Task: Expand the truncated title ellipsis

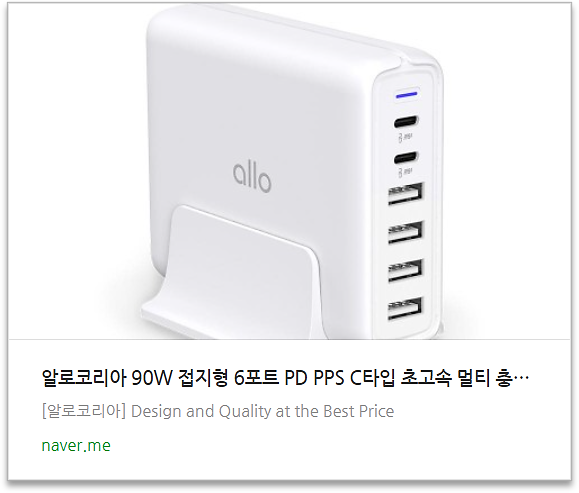Action: [522, 379]
